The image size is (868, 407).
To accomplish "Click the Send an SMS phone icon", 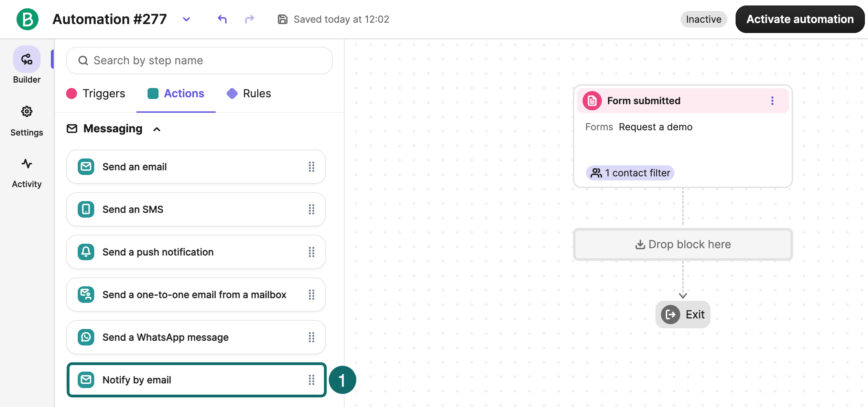I will (x=86, y=209).
